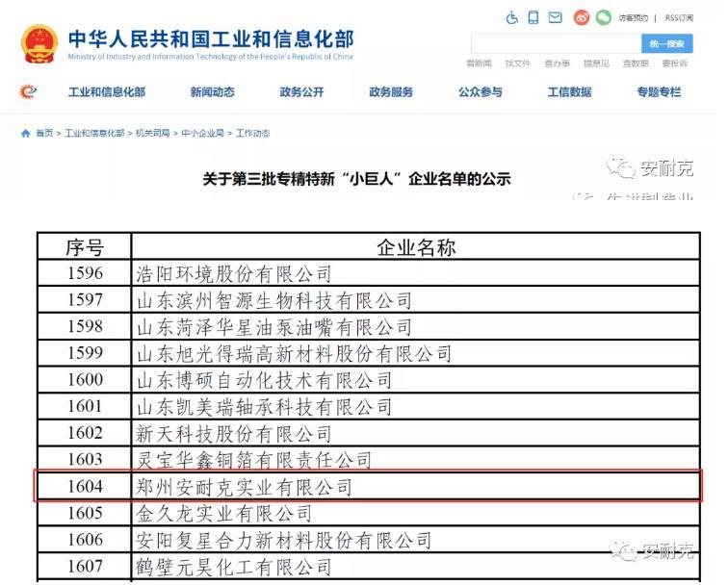Open the mobile phone version icon
This screenshot has height=585, width=728.
point(533,17)
